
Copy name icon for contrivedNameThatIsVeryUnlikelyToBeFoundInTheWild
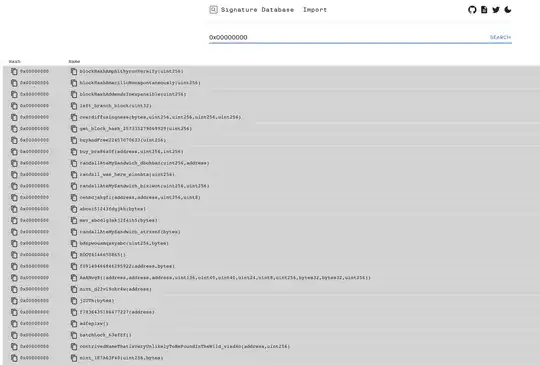(74, 346)
